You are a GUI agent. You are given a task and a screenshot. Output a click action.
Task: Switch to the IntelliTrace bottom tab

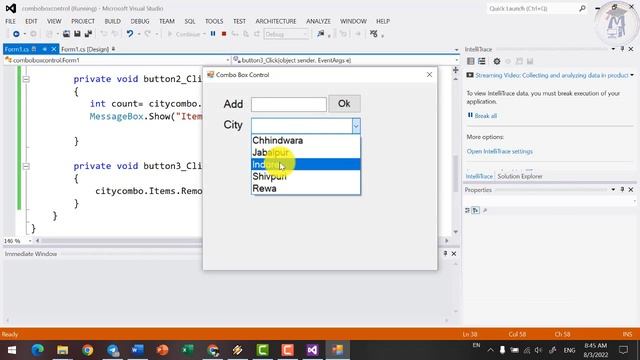click(479, 176)
